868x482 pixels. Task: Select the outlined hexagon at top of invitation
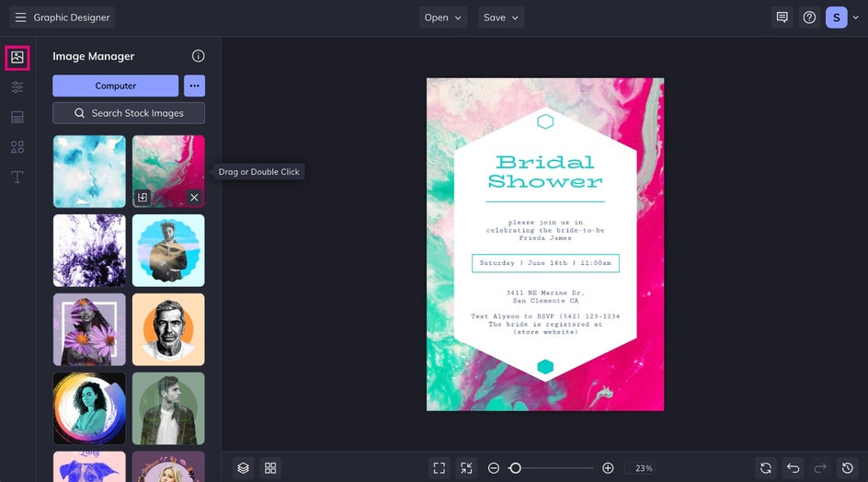545,121
